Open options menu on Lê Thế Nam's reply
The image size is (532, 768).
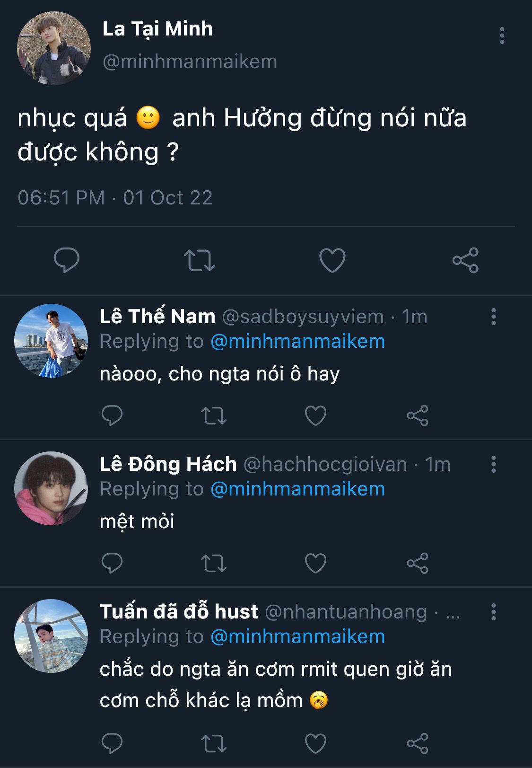click(494, 317)
